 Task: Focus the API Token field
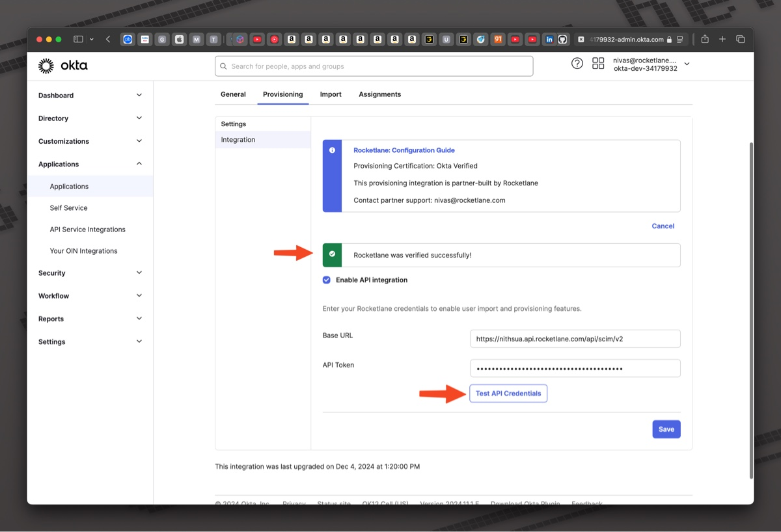click(x=575, y=368)
